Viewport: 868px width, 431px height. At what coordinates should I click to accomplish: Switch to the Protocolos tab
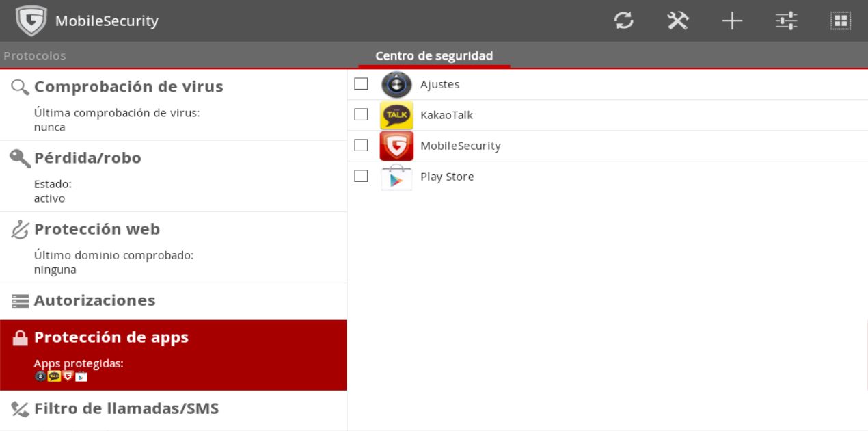click(35, 56)
